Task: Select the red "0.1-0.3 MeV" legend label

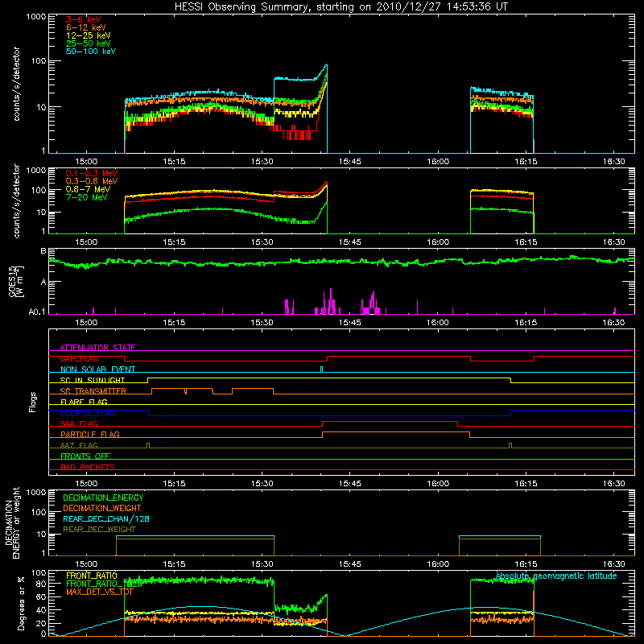Action: point(92,173)
